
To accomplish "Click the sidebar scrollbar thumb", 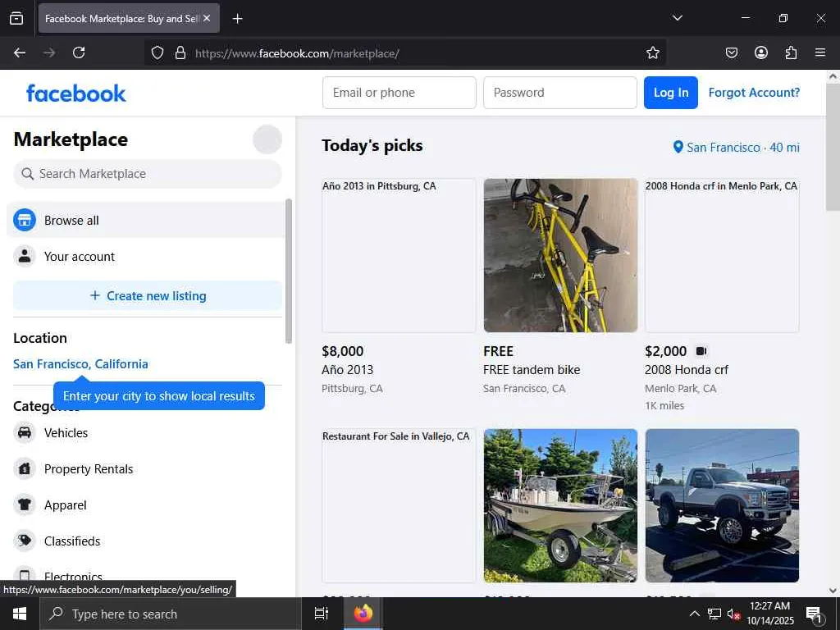I will pyautogui.click(x=289, y=271).
